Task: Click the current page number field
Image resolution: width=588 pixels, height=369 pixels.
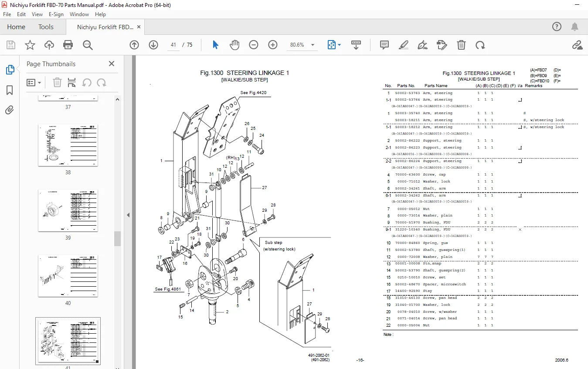Action: tap(173, 45)
